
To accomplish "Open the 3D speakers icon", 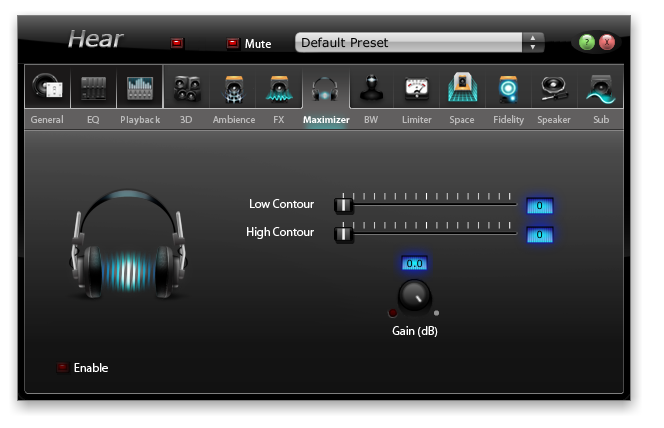I will pyautogui.click(x=187, y=88).
